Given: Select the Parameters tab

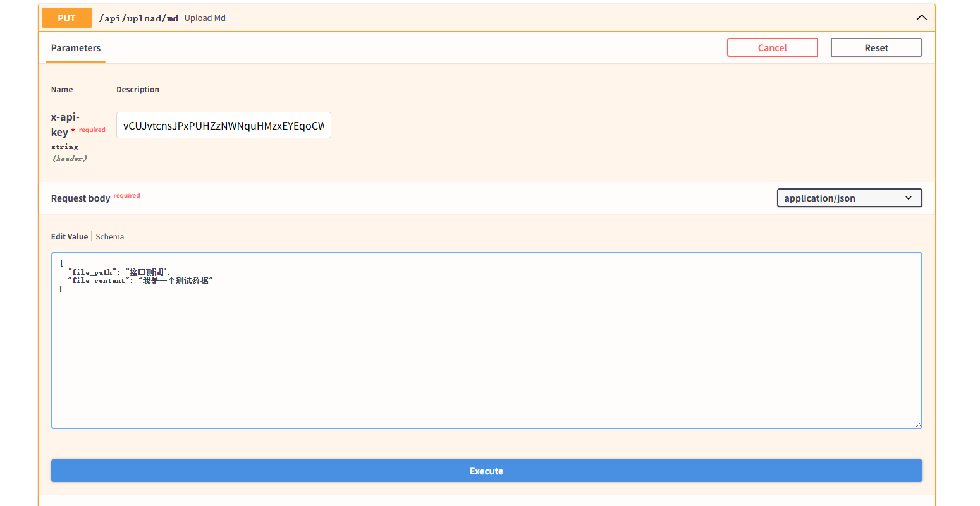Looking at the screenshot, I should (76, 48).
